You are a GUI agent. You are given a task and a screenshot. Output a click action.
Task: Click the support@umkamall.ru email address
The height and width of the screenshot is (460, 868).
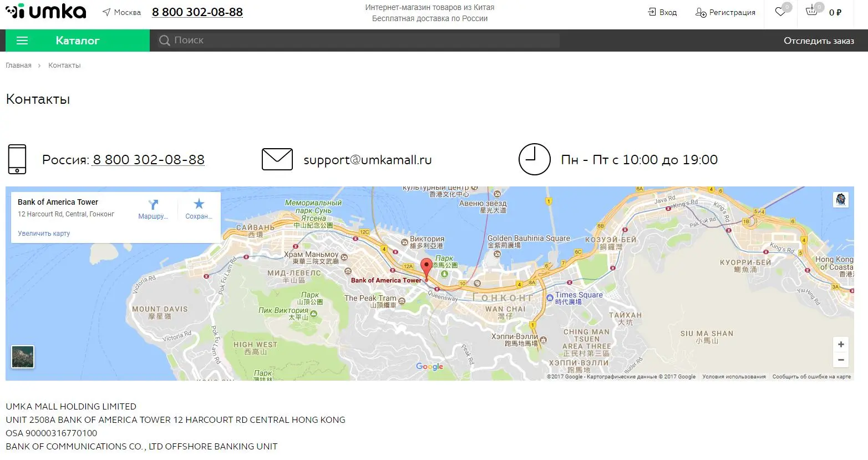(368, 160)
